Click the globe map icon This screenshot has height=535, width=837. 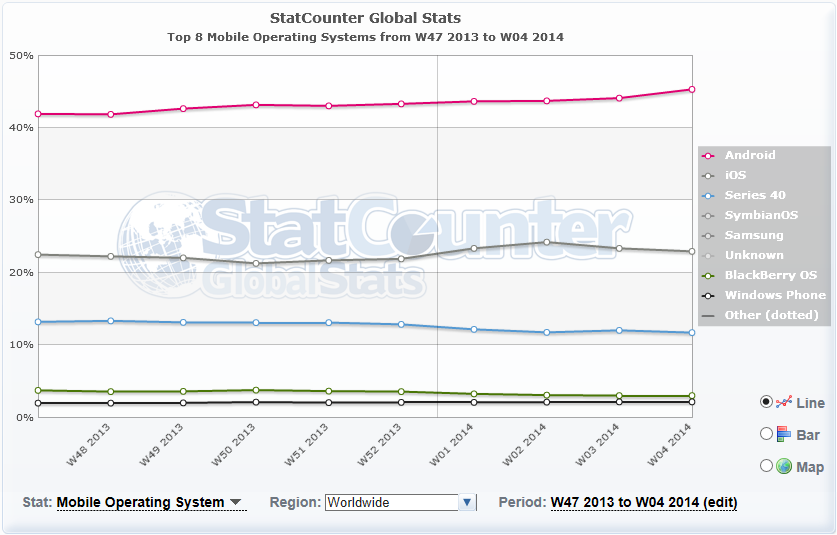point(784,466)
